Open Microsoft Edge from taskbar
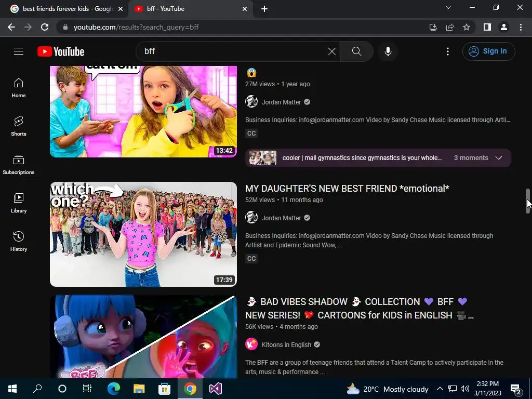Viewport: 532px width, 399px height. [114, 389]
